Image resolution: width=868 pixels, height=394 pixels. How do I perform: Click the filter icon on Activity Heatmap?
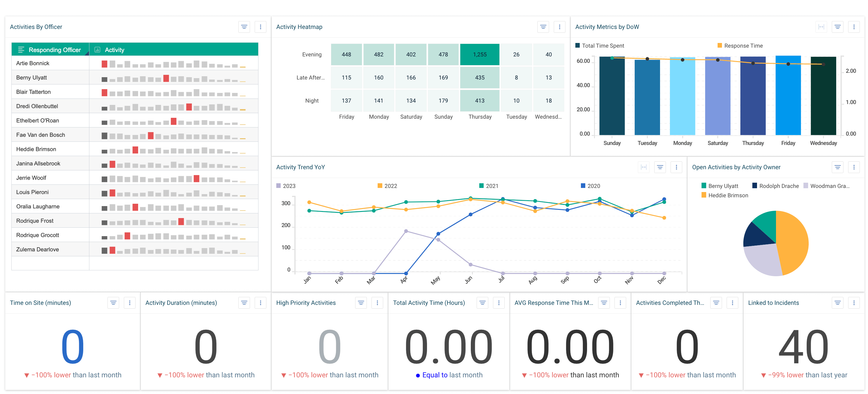[543, 27]
